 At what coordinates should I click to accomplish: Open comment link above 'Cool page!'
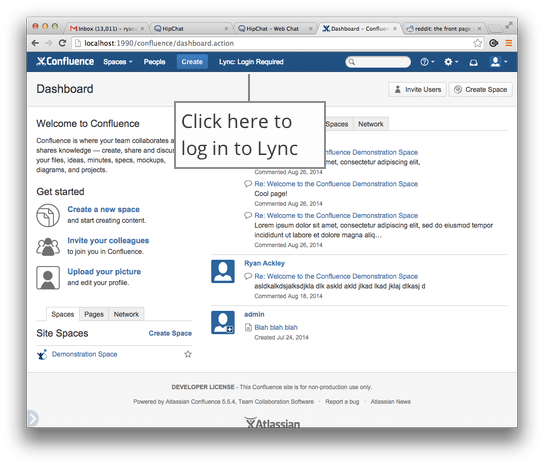coord(336,184)
